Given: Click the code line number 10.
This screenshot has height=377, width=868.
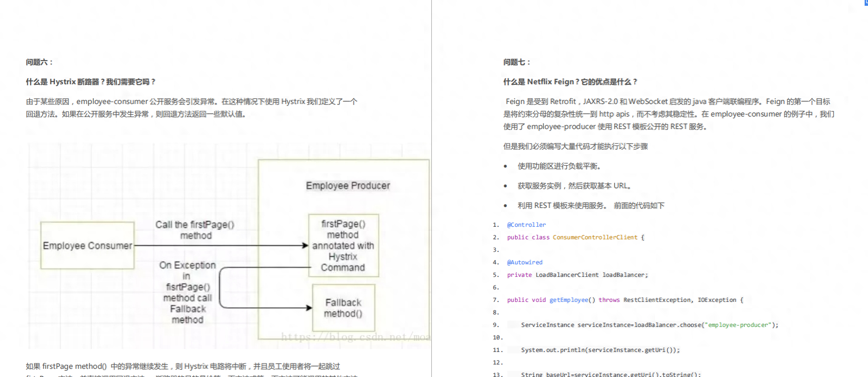Looking at the screenshot, I should 497,338.
